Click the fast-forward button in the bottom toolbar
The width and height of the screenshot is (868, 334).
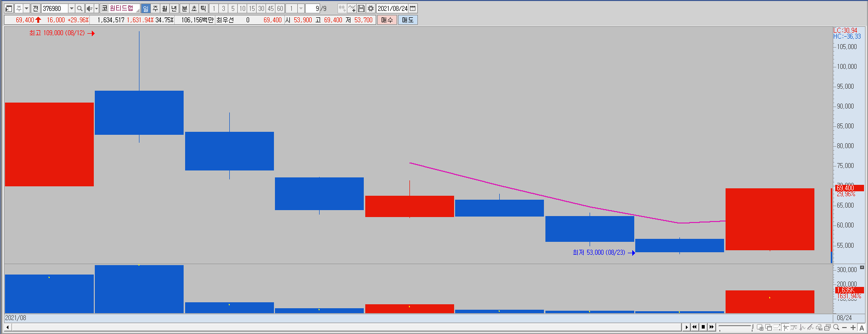click(x=712, y=327)
